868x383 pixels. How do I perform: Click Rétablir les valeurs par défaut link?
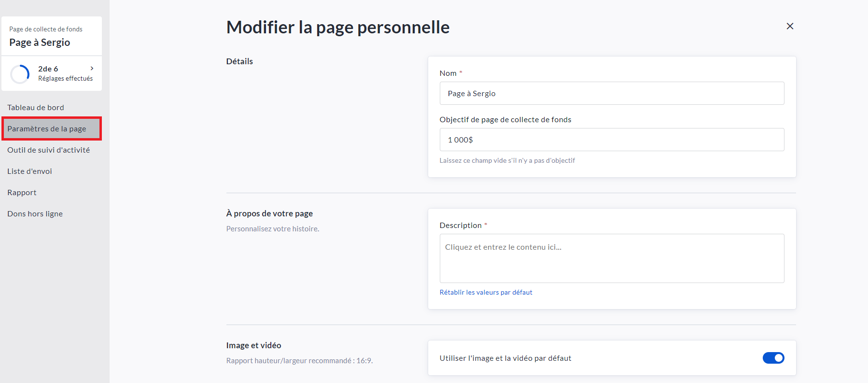486,292
